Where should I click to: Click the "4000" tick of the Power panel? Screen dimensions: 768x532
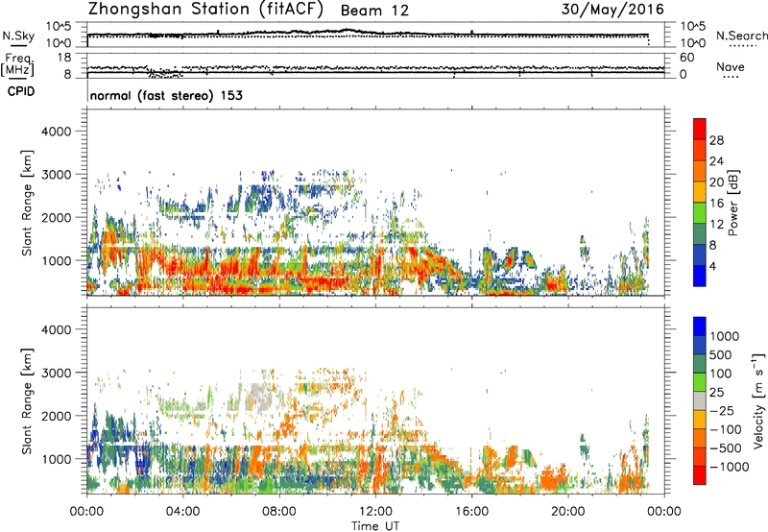coord(56,132)
